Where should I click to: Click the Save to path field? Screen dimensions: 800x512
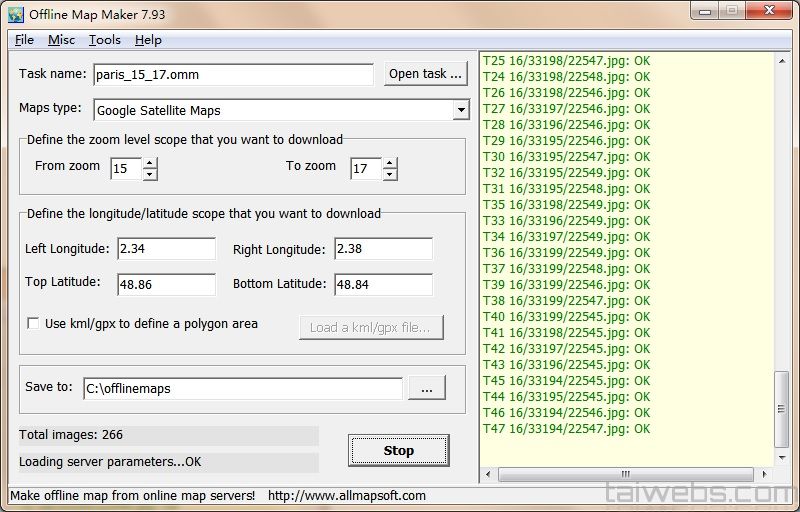tap(242, 389)
